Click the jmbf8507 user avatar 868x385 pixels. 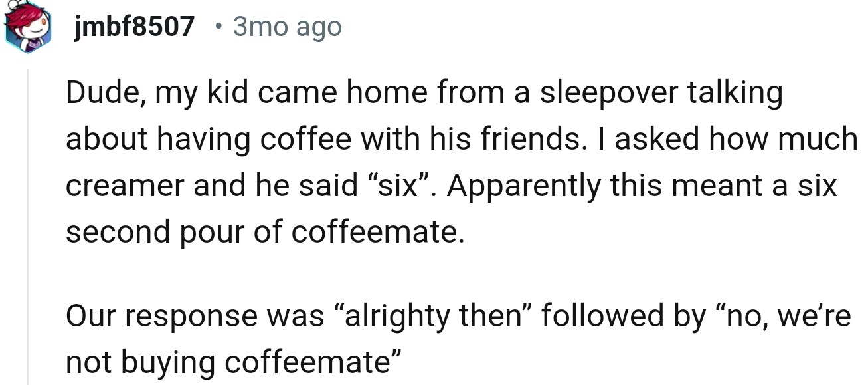pos(28,27)
